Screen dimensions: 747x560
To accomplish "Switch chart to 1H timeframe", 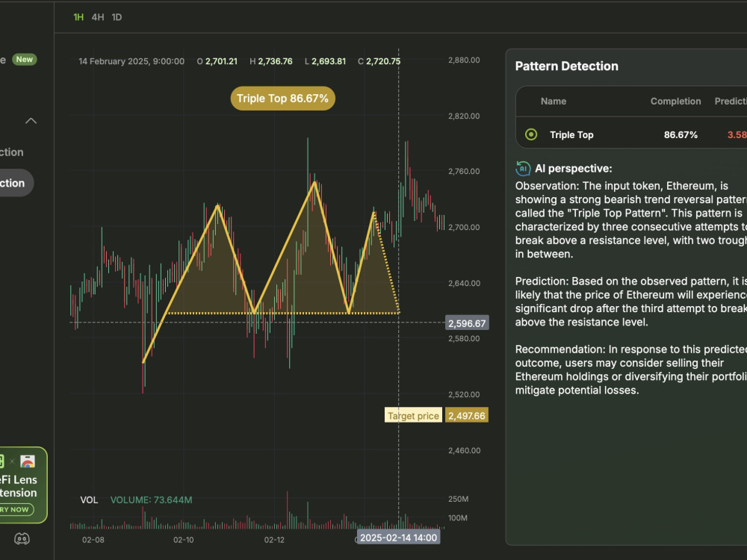I will coord(78,17).
